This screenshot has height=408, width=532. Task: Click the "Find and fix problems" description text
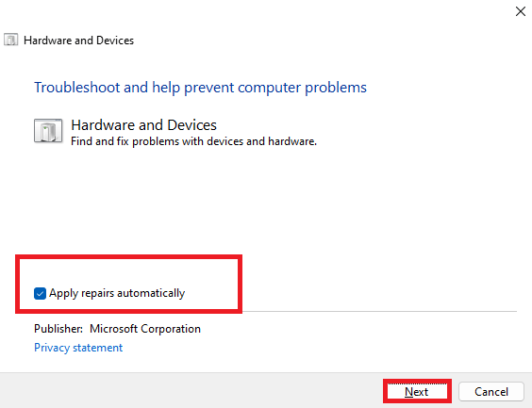click(x=193, y=141)
